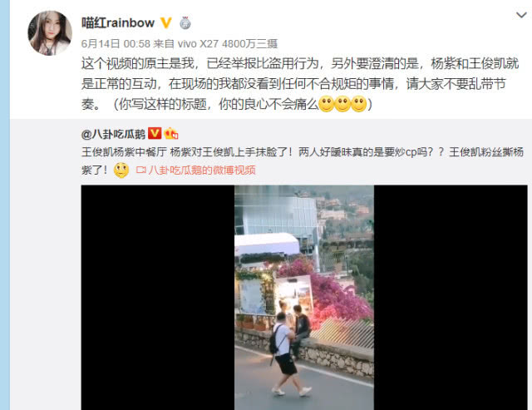Expand the post options chevron
The image size is (532, 410).
coord(521,15)
